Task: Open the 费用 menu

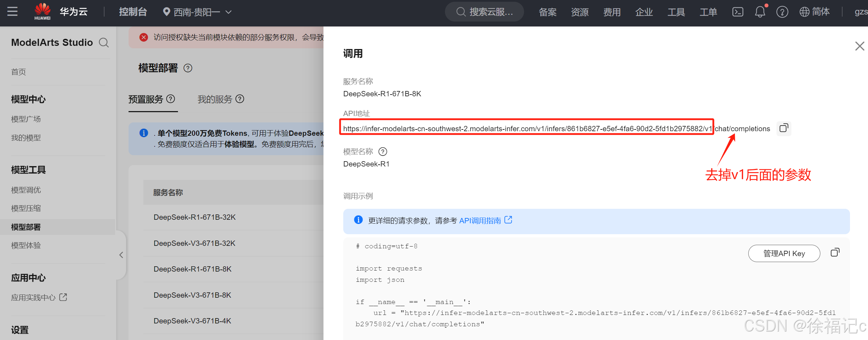Action: point(612,12)
